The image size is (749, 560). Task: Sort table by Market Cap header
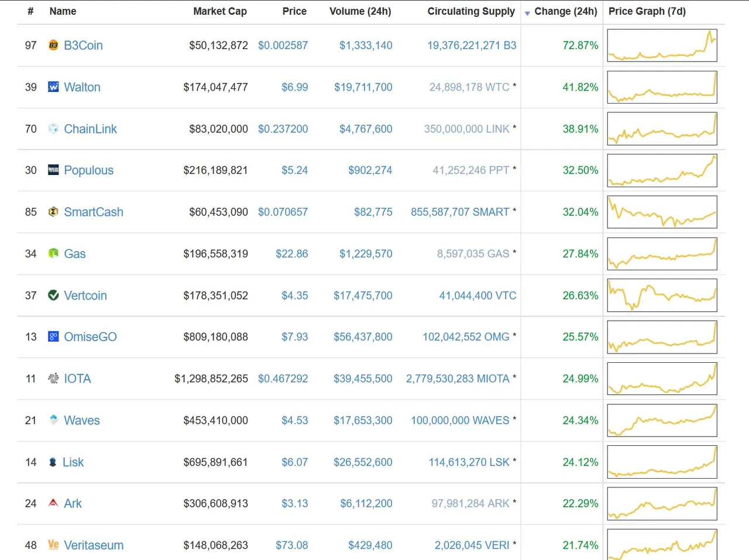coord(220,11)
